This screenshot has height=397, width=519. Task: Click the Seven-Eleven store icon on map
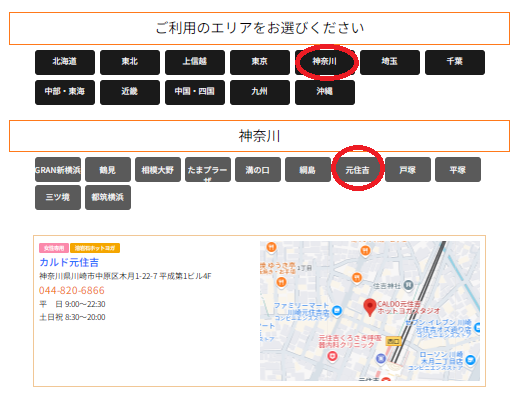(x=477, y=328)
